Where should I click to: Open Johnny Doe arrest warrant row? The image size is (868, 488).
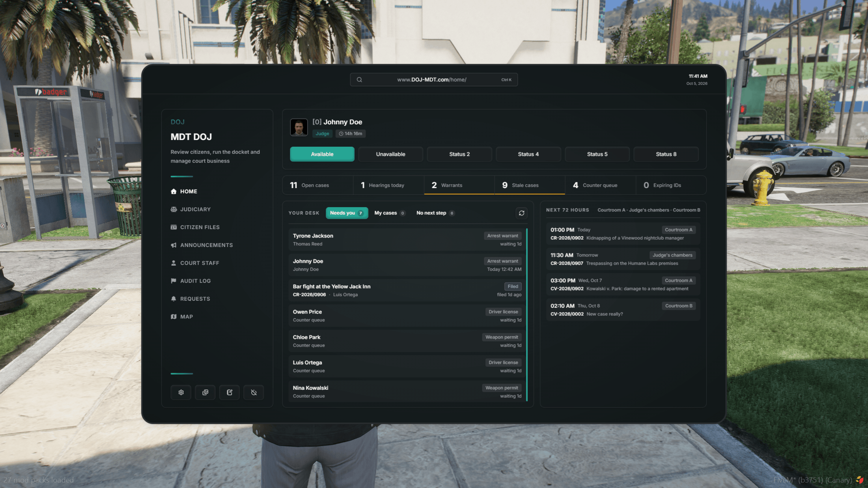click(407, 265)
